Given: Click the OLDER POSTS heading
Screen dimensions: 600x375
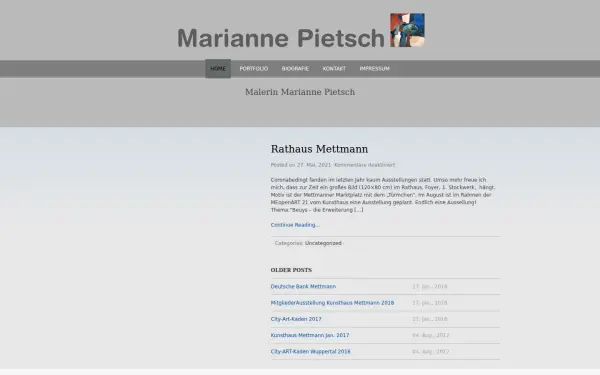Looking at the screenshot, I should pyautogui.click(x=291, y=270).
